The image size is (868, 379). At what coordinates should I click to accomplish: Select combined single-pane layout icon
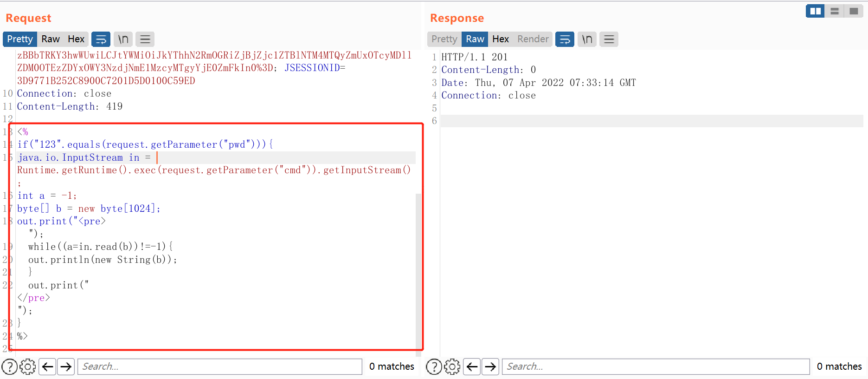point(854,11)
